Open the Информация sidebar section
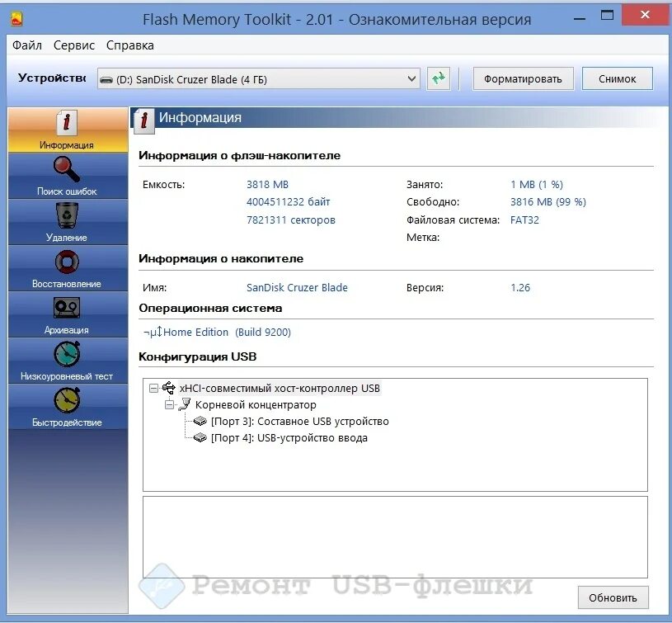The image size is (672, 623). tap(68, 130)
